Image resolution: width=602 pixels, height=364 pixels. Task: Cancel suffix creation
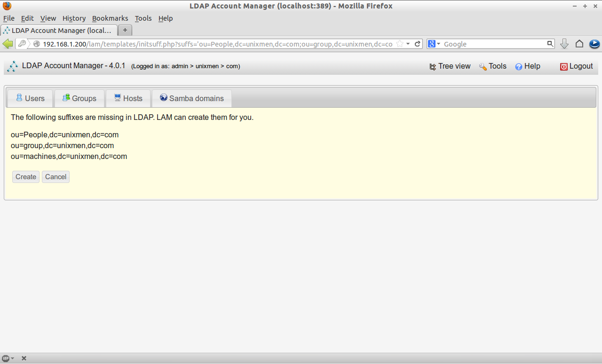point(55,177)
